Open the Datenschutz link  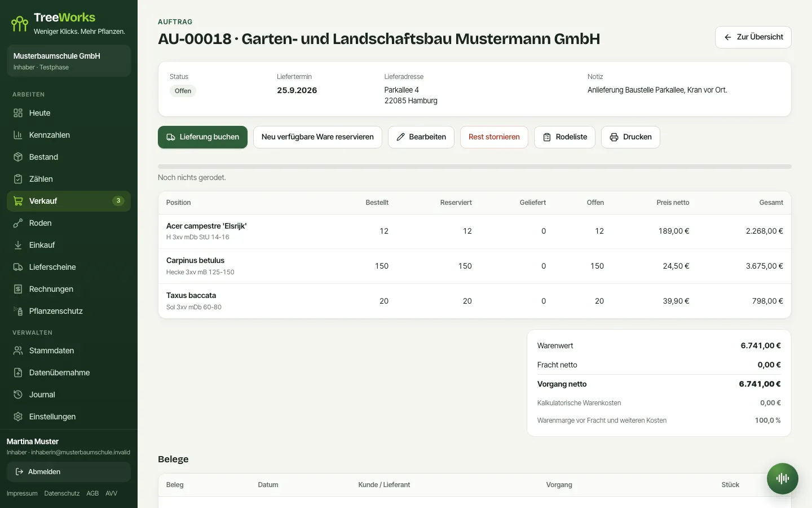pos(62,493)
